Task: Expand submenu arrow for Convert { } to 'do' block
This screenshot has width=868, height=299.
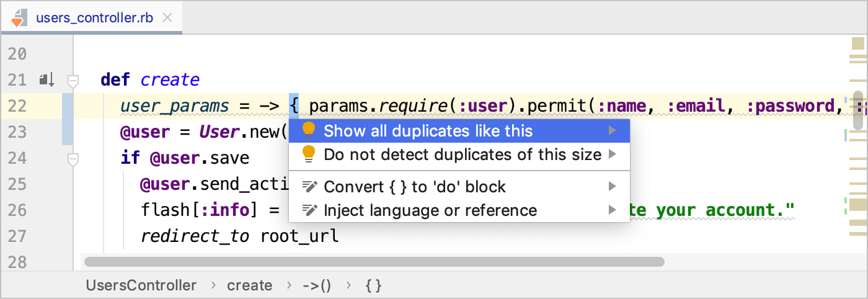Action: [x=613, y=187]
